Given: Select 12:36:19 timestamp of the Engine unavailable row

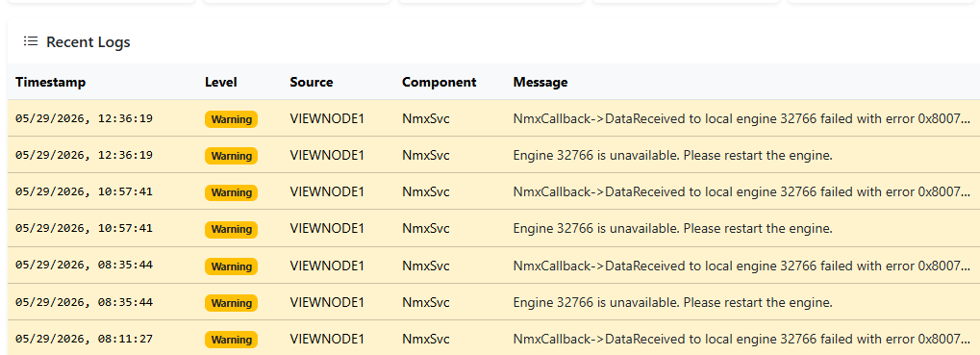Looking at the screenshot, I should point(84,155).
